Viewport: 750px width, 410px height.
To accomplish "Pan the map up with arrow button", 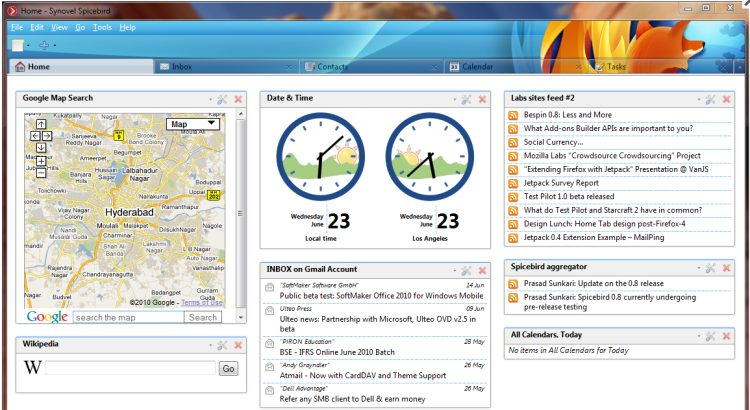I will (x=41, y=124).
